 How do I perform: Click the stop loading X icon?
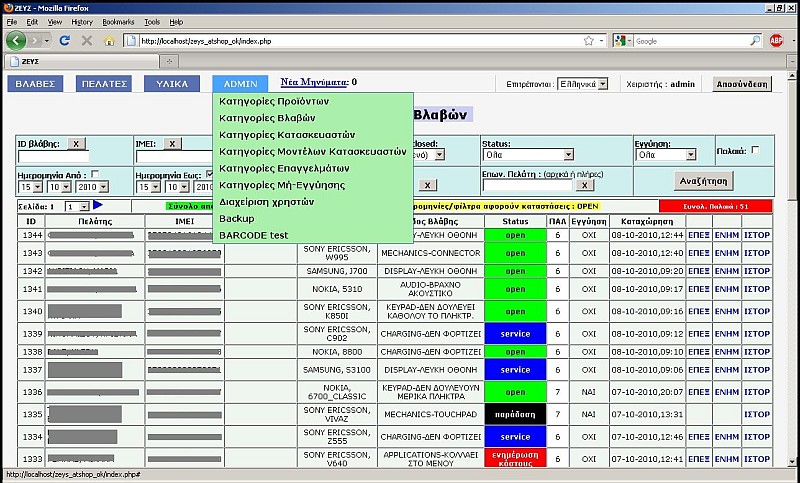(x=87, y=41)
